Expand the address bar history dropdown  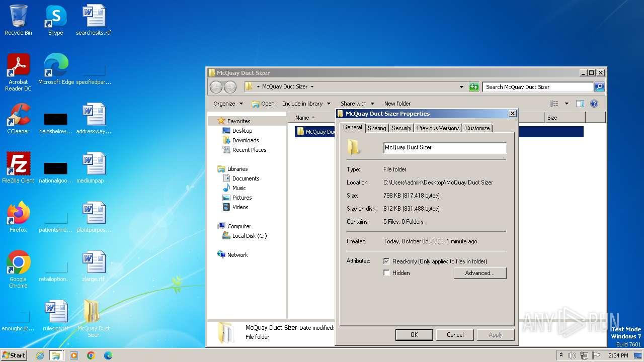tap(461, 87)
